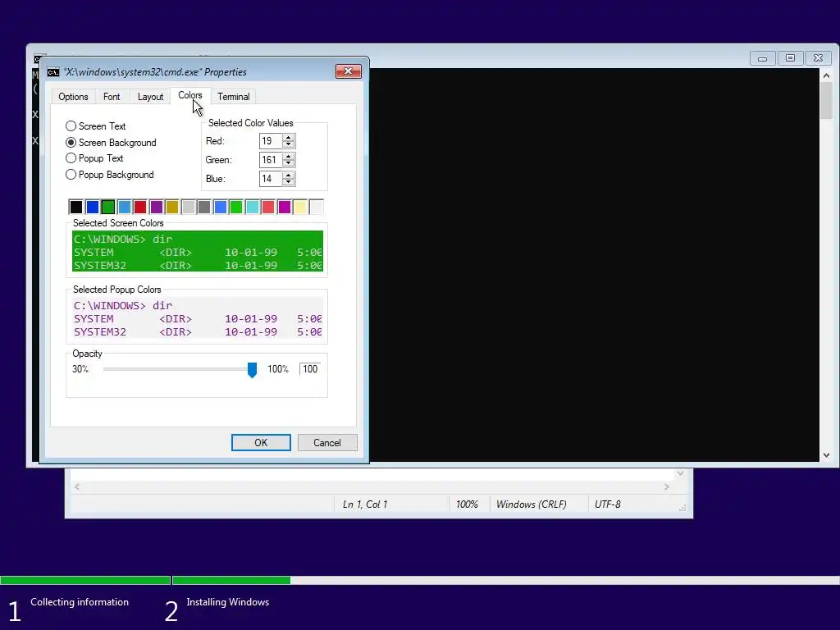Click Notepad's horizontal scroll right arrow

666,486
